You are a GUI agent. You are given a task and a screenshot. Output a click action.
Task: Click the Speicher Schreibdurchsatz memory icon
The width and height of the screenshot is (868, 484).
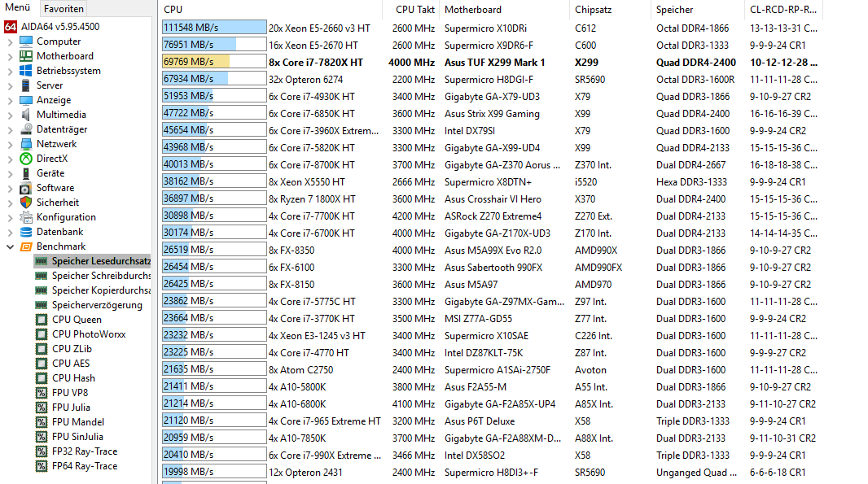point(41,276)
